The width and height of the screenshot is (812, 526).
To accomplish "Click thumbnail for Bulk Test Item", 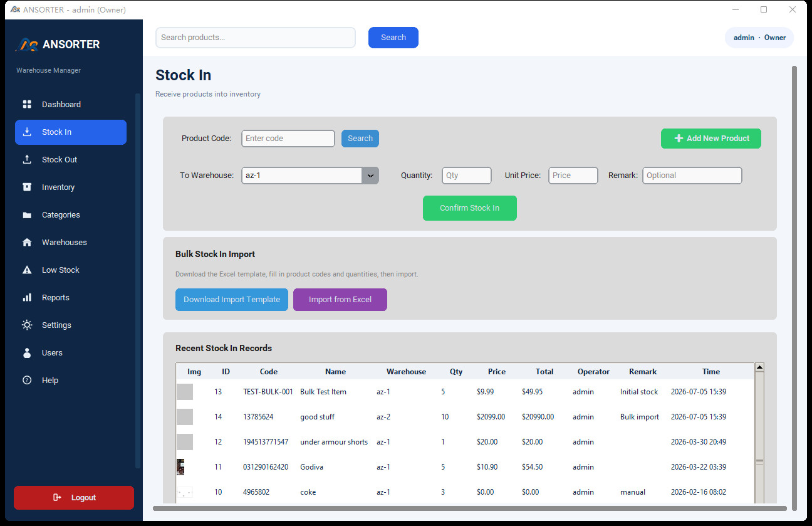I will pyautogui.click(x=185, y=392).
